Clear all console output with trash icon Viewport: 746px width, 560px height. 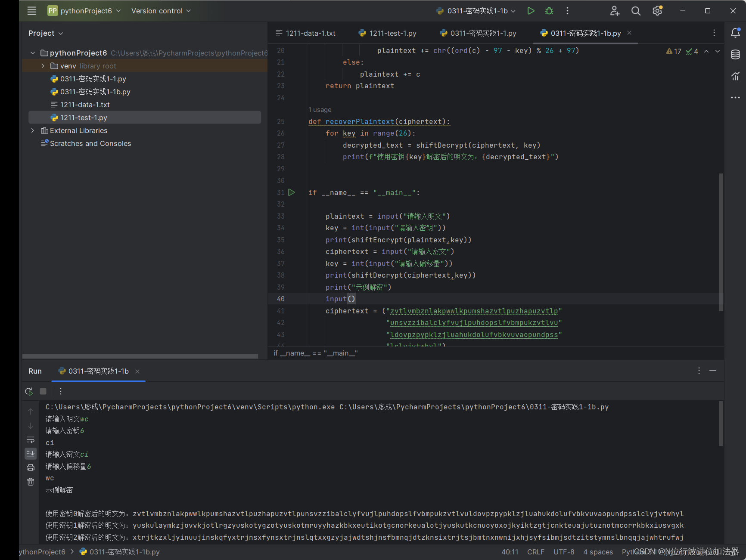click(x=31, y=482)
